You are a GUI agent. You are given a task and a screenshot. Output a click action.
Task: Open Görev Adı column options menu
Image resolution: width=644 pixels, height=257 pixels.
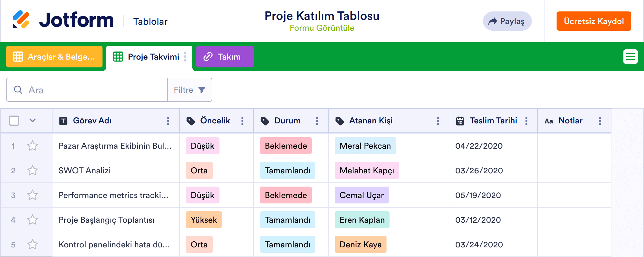(168, 121)
